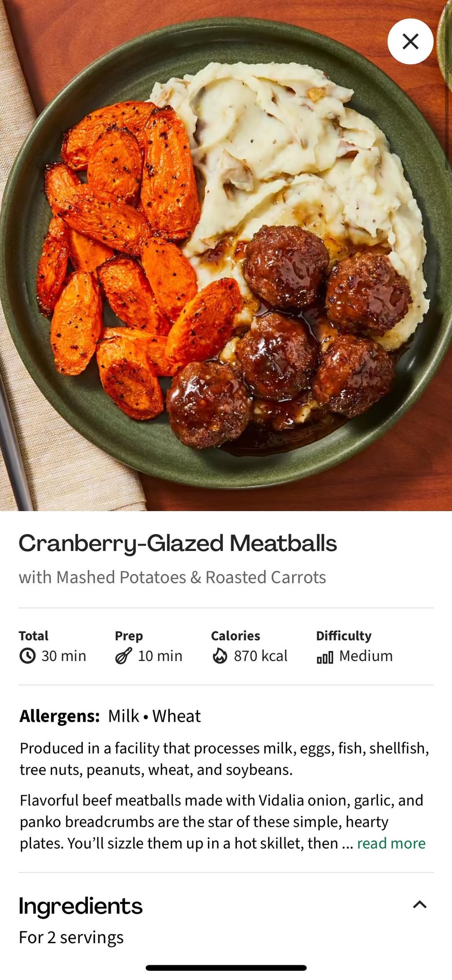Tap the Cranberry-Glazed Meatballs photo
Viewport: 452px width, 980px height.
[226, 255]
